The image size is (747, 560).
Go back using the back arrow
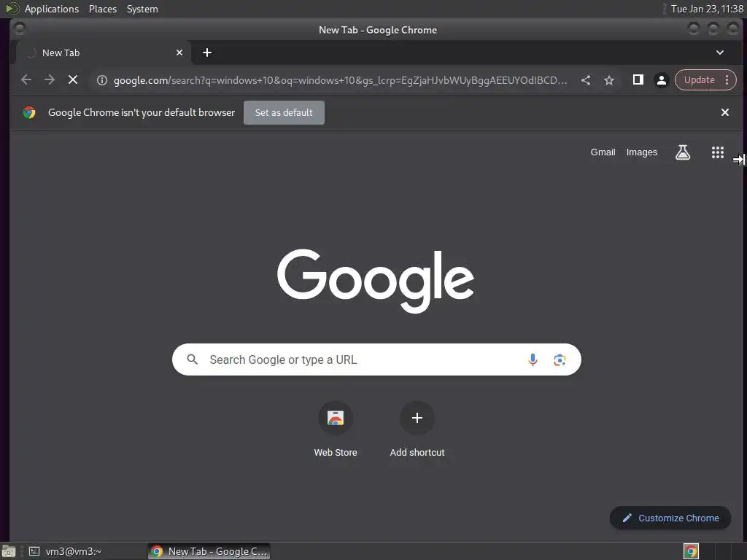(26, 80)
